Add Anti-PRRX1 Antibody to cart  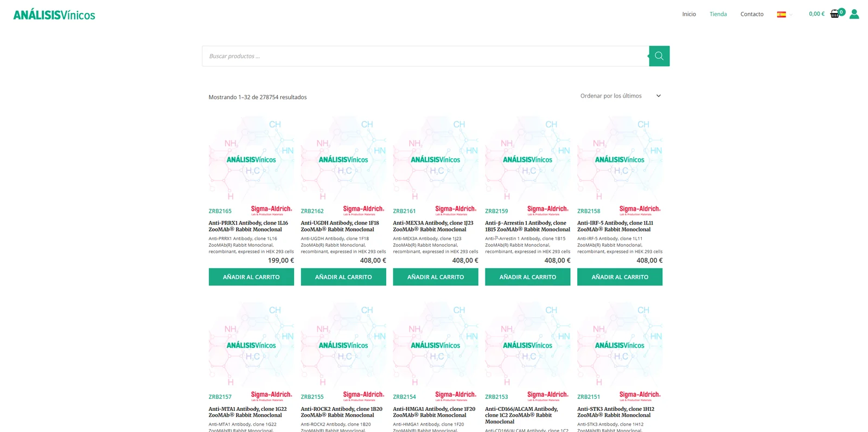pos(251,277)
